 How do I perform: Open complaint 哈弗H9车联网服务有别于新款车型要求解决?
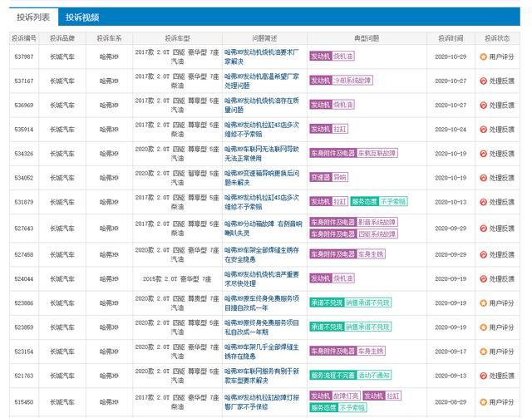[262, 376]
